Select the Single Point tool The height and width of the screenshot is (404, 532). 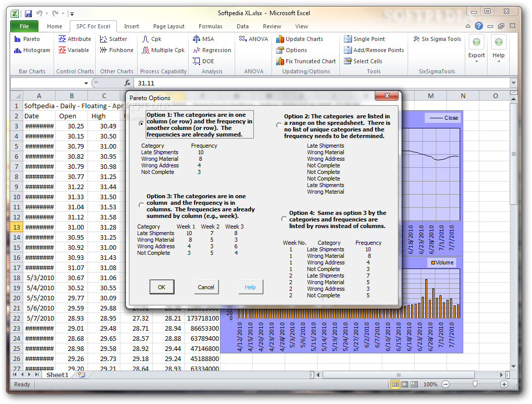(365, 39)
